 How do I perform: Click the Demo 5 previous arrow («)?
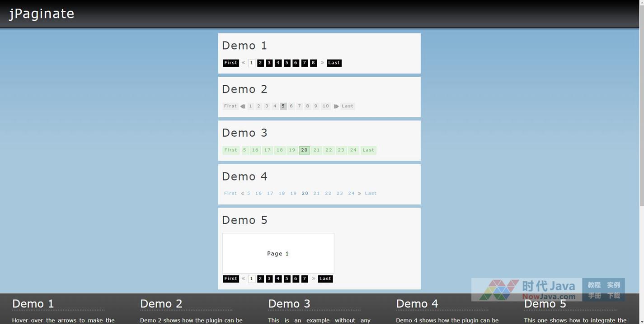[x=243, y=278]
